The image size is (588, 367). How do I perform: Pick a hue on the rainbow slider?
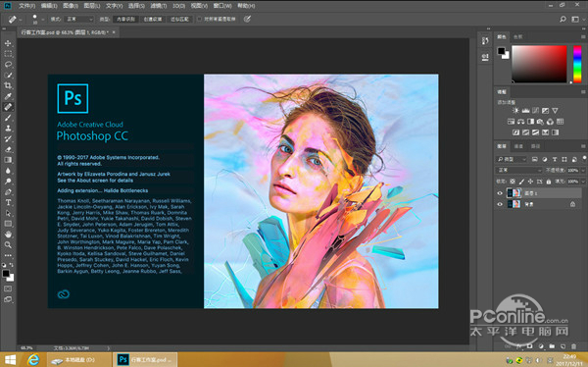click(x=577, y=64)
